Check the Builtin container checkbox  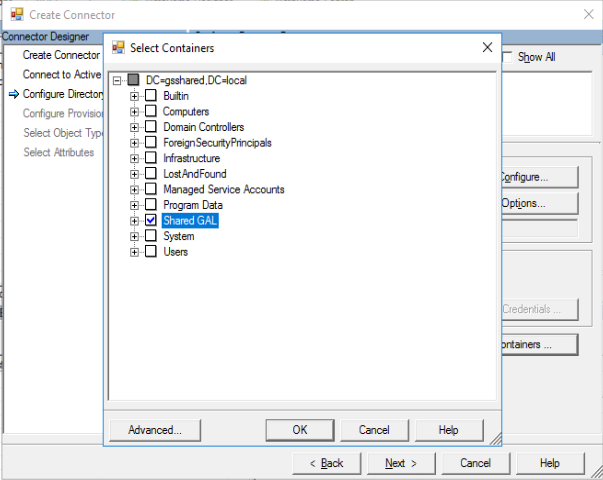[151, 96]
